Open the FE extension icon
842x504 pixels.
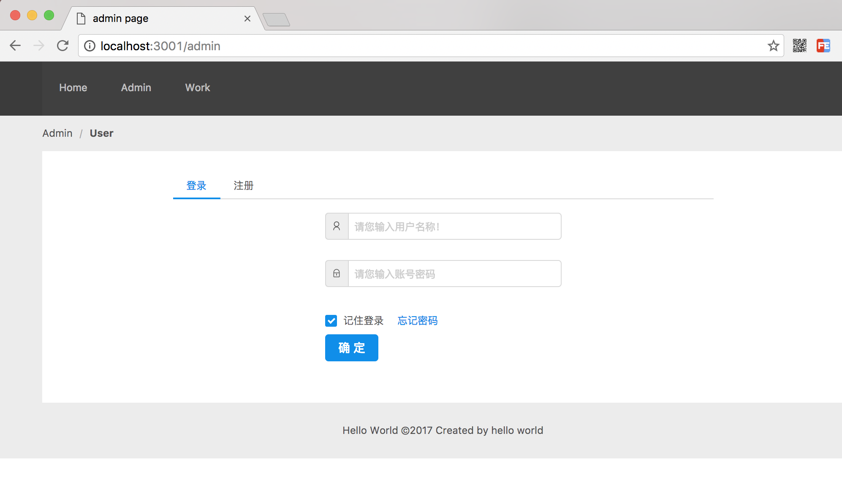[823, 46]
